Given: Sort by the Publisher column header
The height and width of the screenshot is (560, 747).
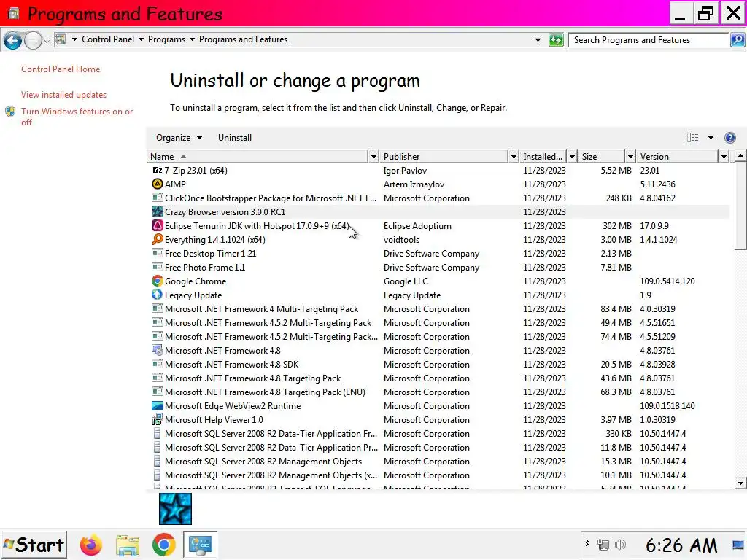Looking at the screenshot, I should pos(444,156).
